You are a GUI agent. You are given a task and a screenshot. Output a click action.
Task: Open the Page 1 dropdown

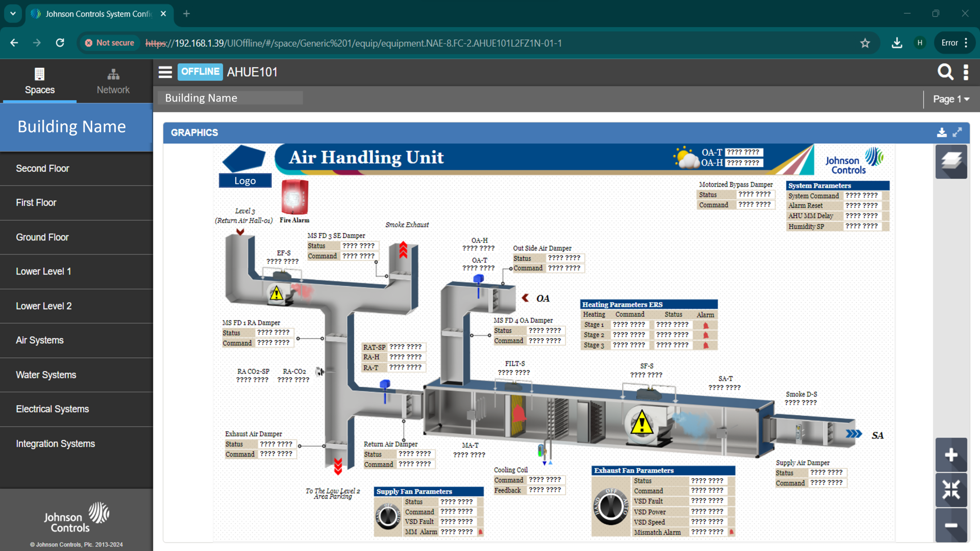pyautogui.click(x=951, y=99)
